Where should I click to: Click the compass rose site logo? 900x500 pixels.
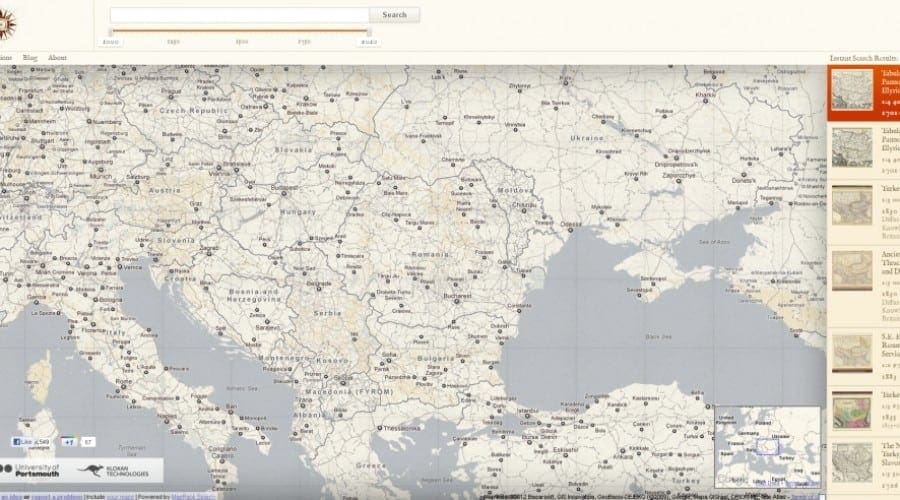tap(7, 24)
